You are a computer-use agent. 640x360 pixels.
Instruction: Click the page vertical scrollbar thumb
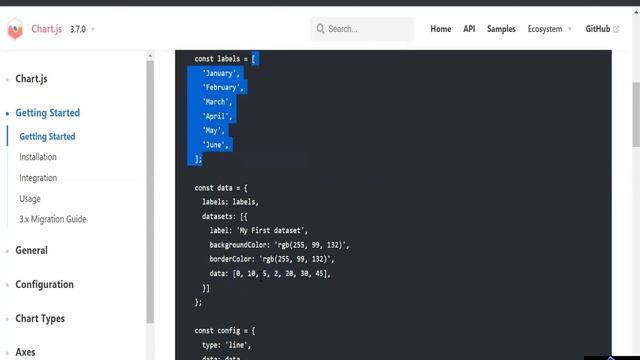pyautogui.click(x=636, y=114)
